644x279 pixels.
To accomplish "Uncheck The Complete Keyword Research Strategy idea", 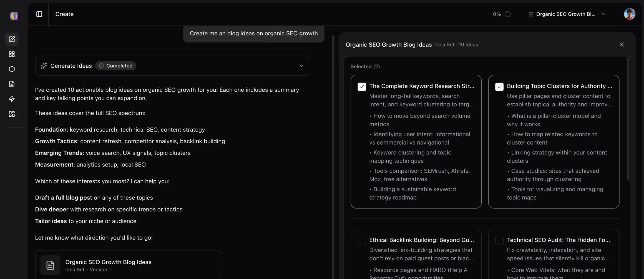I will tap(362, 87).
